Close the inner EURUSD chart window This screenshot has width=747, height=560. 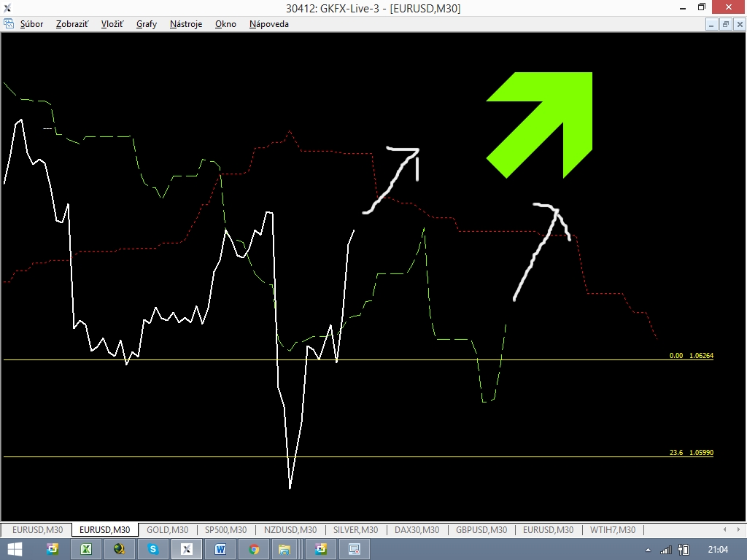tap(740, 24)
